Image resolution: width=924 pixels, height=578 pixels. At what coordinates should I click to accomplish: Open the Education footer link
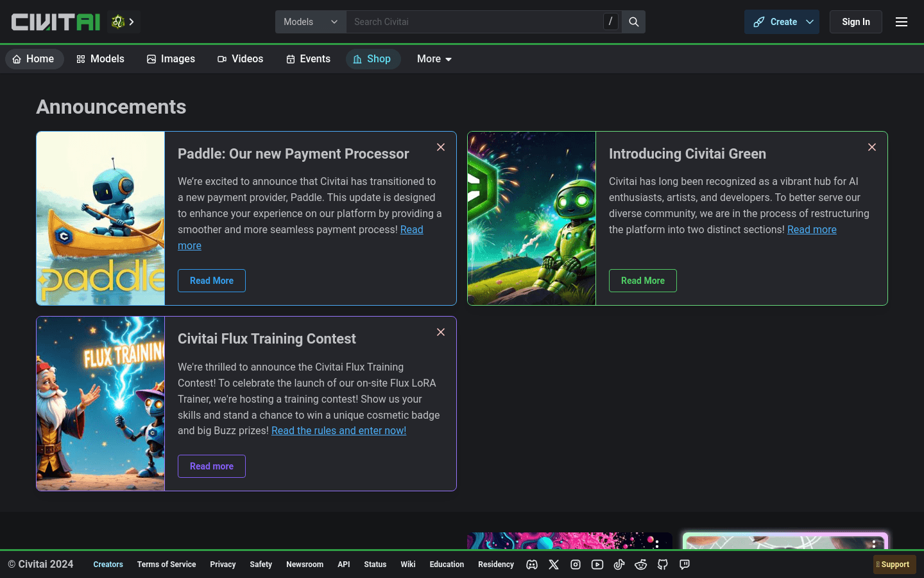pyautogui.click(x=447, y=565)
